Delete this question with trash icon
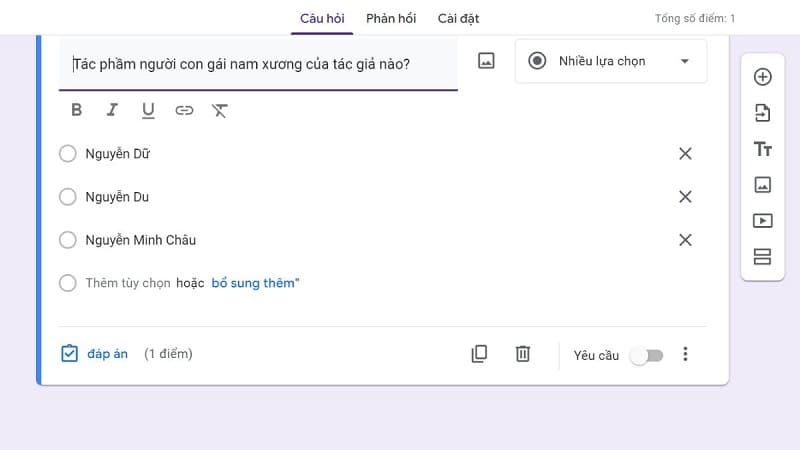800x450 pixels. pyautogui.click(x=522, y=354)
